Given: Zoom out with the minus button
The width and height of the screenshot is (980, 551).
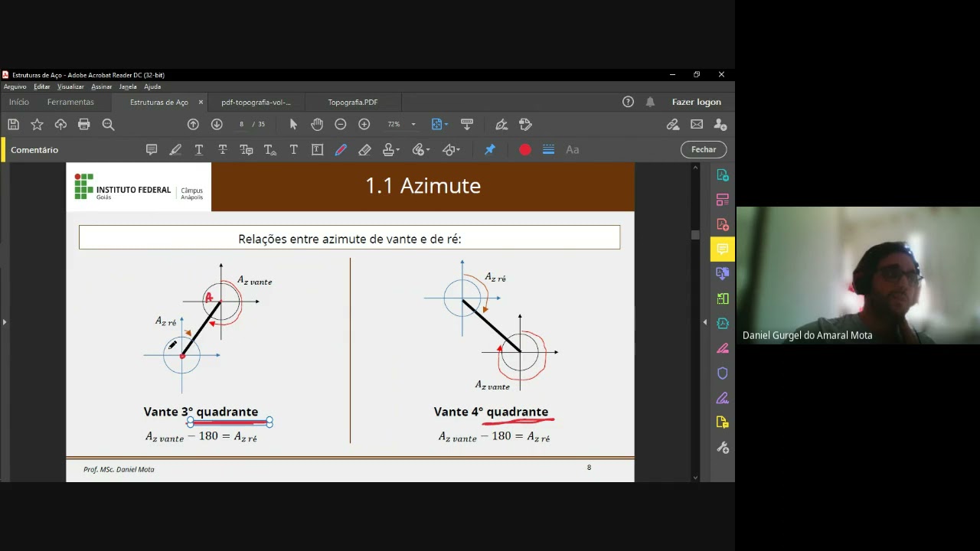Looking at the screenshot, I should point(341,124).
